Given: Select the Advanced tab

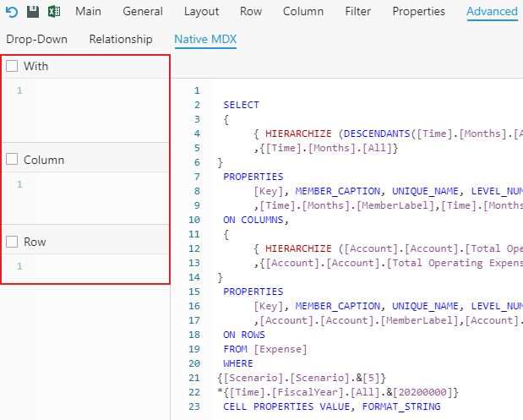Looking at the screenshot, I should (492, 12).
